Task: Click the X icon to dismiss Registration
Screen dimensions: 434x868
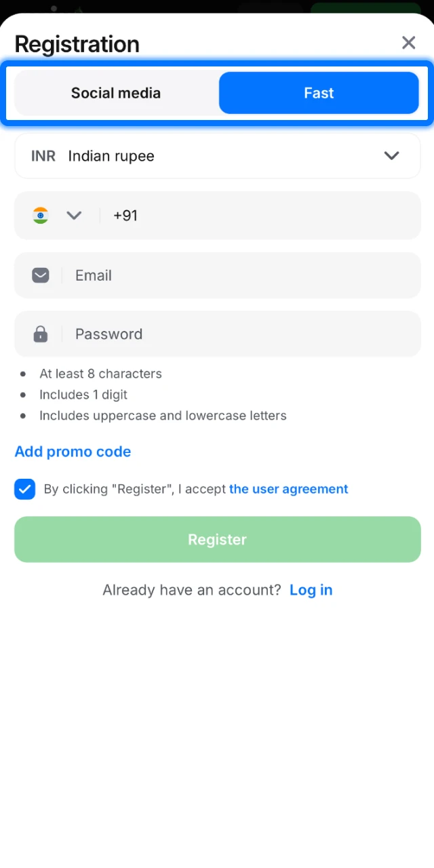Action: (408, 43)
